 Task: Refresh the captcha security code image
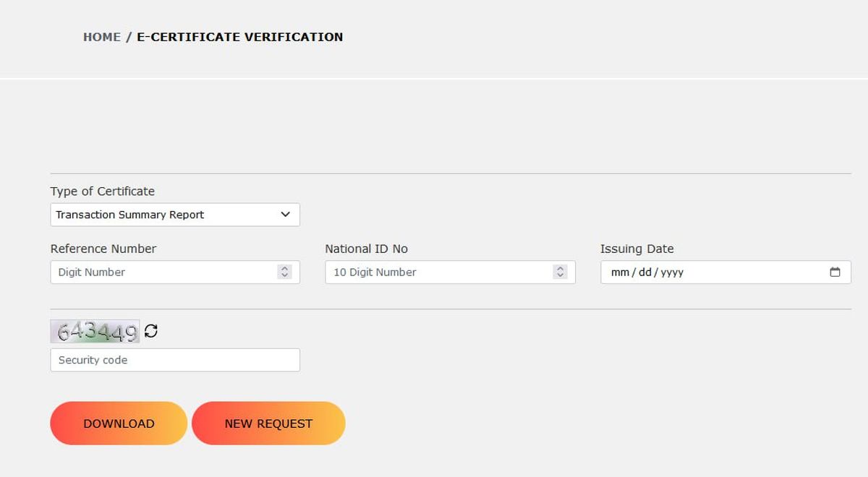pos(150,331)
